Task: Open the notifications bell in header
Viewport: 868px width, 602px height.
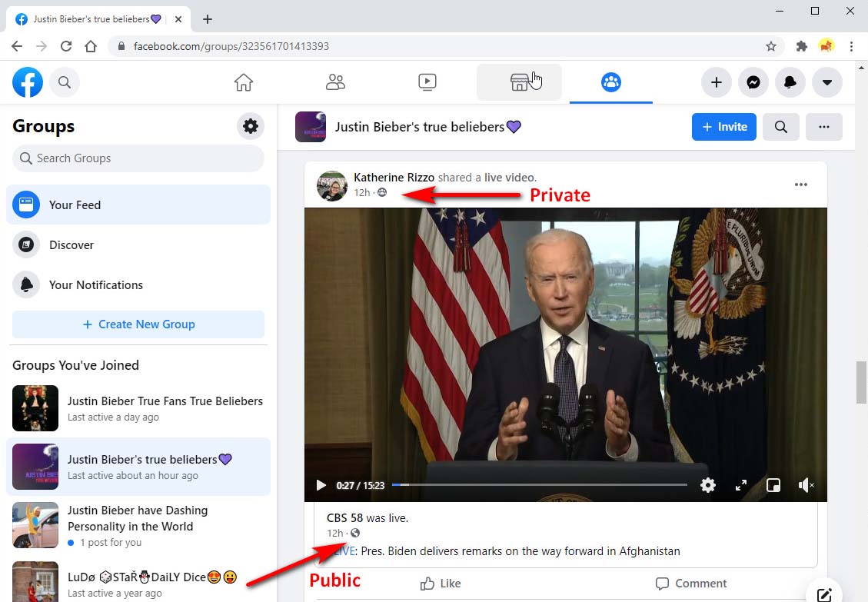Action: (x=790, y=82)
